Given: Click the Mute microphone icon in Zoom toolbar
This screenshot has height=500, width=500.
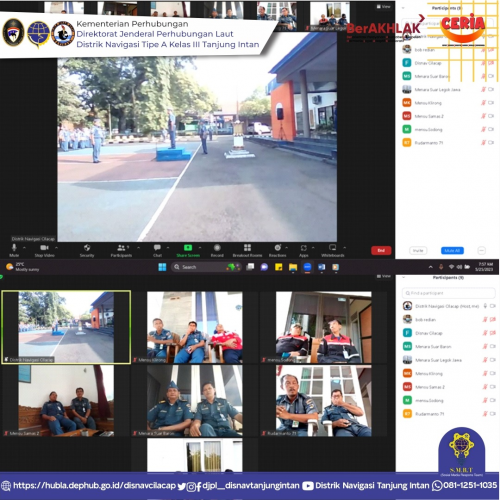Looking at the screenshot, I should click(14, 248).
